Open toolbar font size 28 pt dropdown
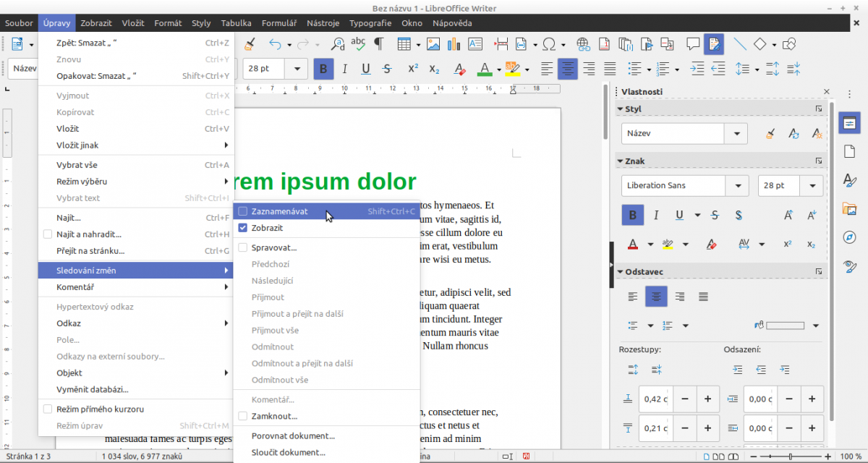The image size is (868, 463). [297, 69]
